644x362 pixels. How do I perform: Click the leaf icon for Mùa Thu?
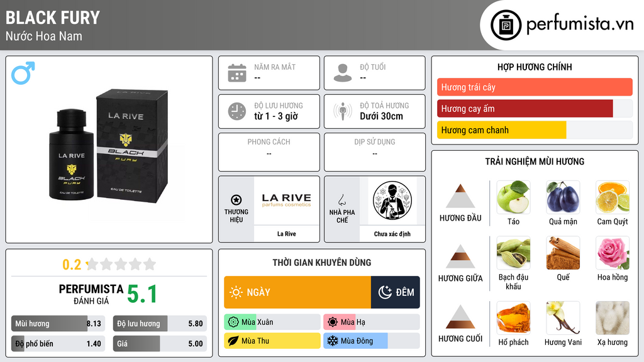233,341
